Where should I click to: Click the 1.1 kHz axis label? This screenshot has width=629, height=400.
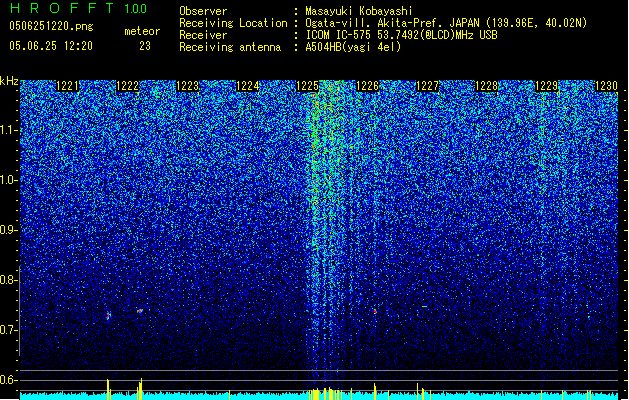9,130
